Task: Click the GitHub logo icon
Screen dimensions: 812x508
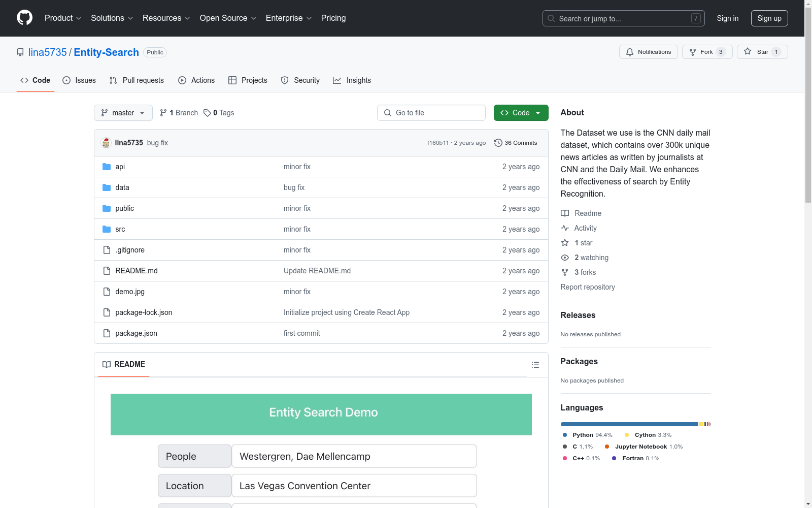Action: [x=24, y=18]
